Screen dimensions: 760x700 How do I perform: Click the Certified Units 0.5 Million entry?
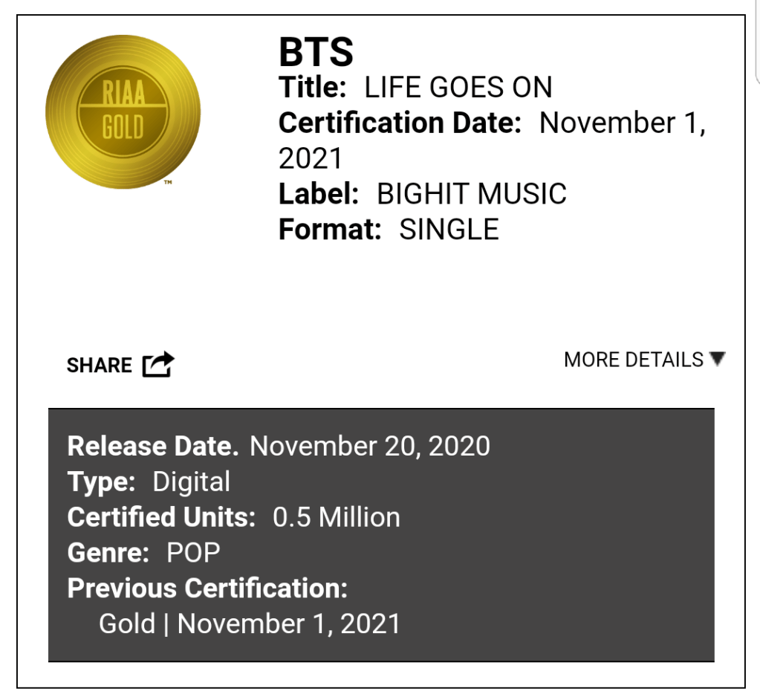[233, 517]
